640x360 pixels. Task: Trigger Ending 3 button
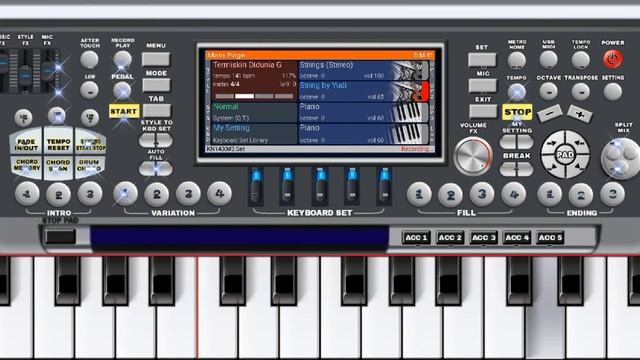(613, 194)
